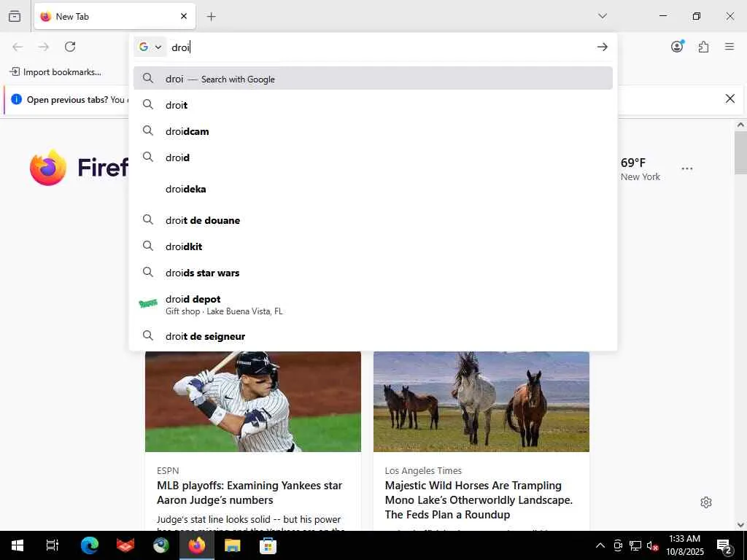Image resolution: width=747 pixels, height=560 pixels.
Task: Open MLB playoffs Aaron Judge headline
Action: pos(249,492)
